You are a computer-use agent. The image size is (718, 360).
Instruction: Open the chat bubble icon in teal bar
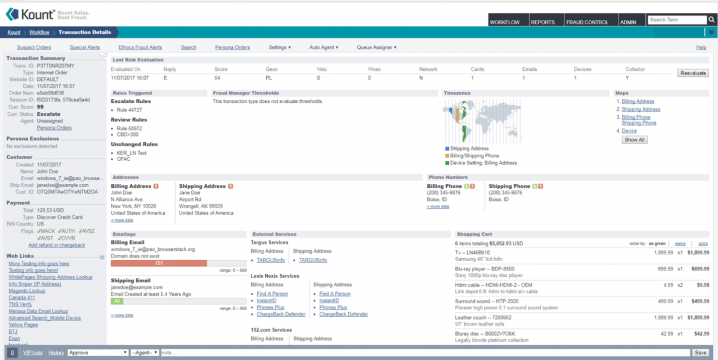coord(711,33)
